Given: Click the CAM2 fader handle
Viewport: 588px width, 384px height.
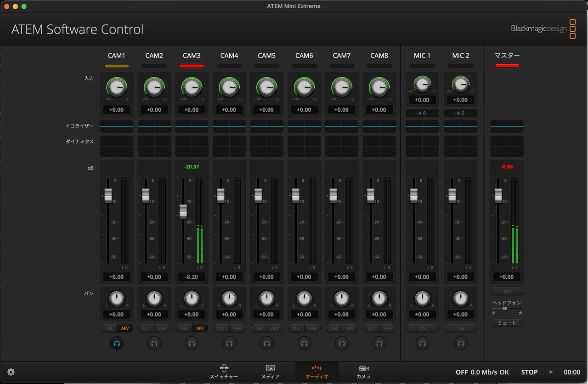Looking at the screenshot, I should [146, 195].
